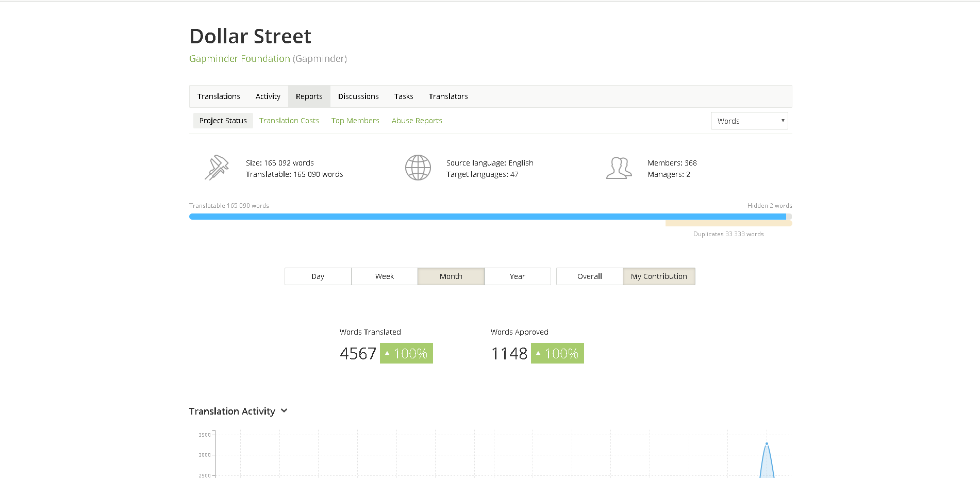This screenshot has width=980, height=478.
Task: Click the 'Duplicates 33 333 words' label
Action: click(728, 234)
